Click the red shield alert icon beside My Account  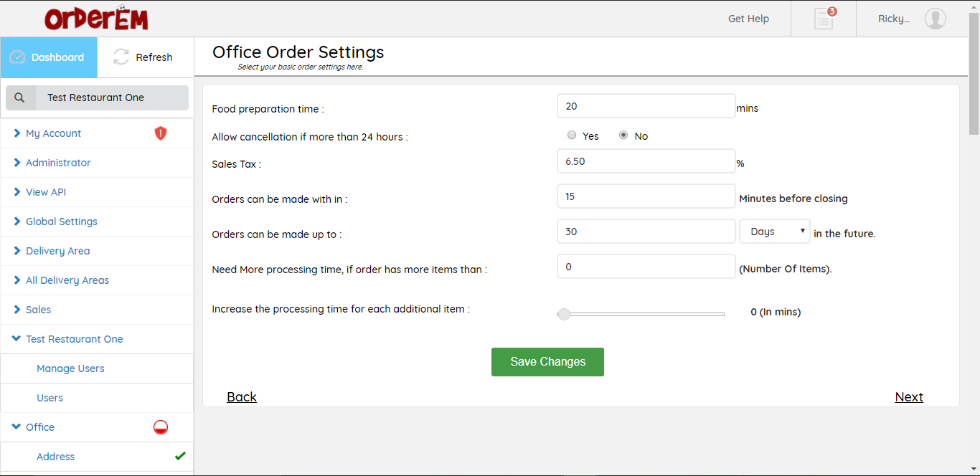pyautogui.click(x=161, y=133)
